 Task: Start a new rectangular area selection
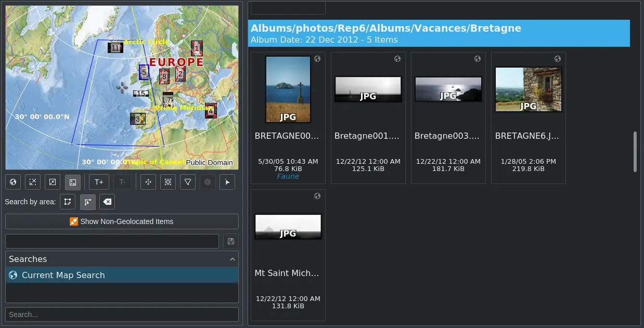pyautogui.click(x=68, y=202)
